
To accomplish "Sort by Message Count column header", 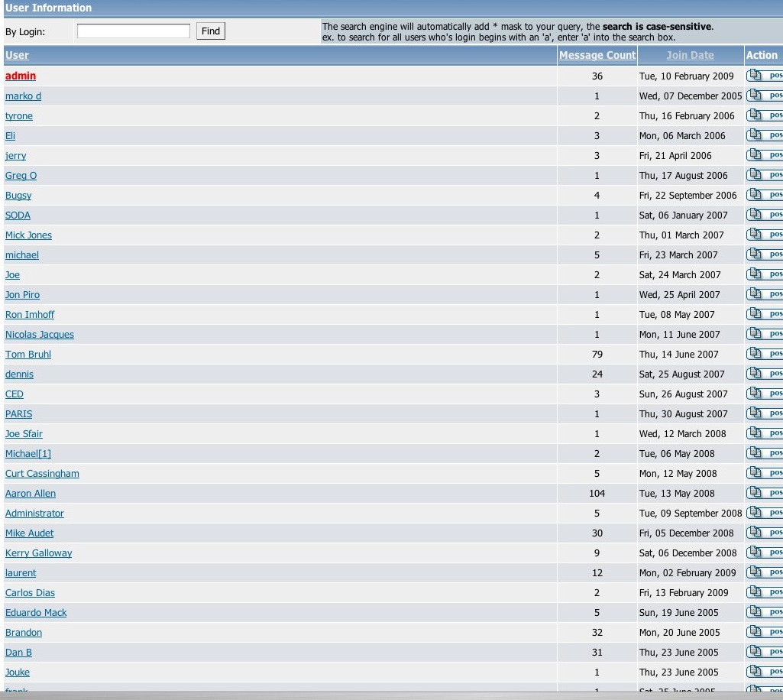I will click(x=597, y=56).
